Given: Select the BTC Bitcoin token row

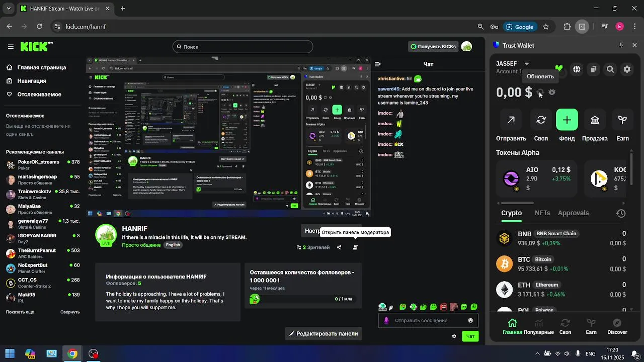Looking at the screenshot, I should pyautogui.click(x=561, y=264).
